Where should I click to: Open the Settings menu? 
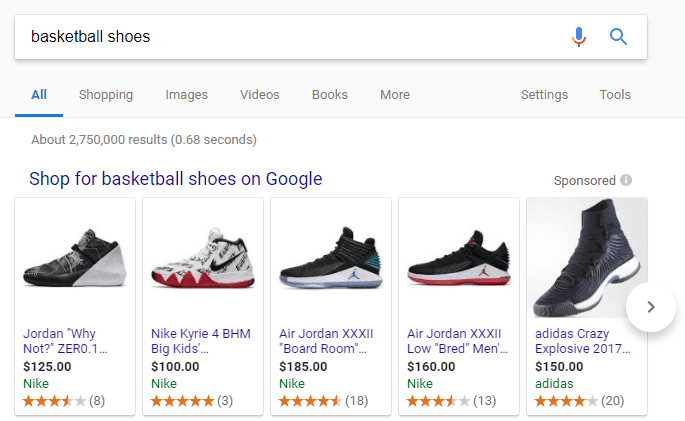[544, 95]
